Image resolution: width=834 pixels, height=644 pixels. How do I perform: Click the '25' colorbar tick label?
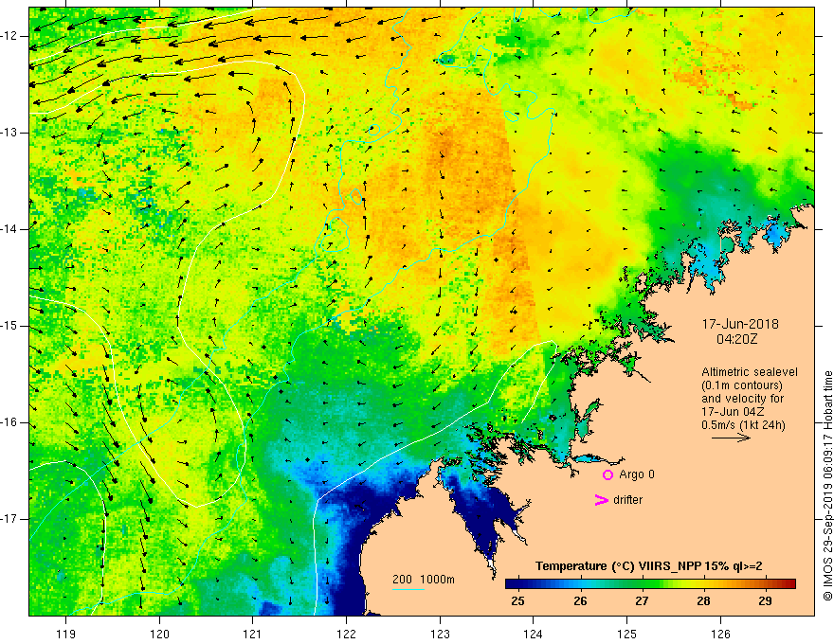tap(517, 601)
